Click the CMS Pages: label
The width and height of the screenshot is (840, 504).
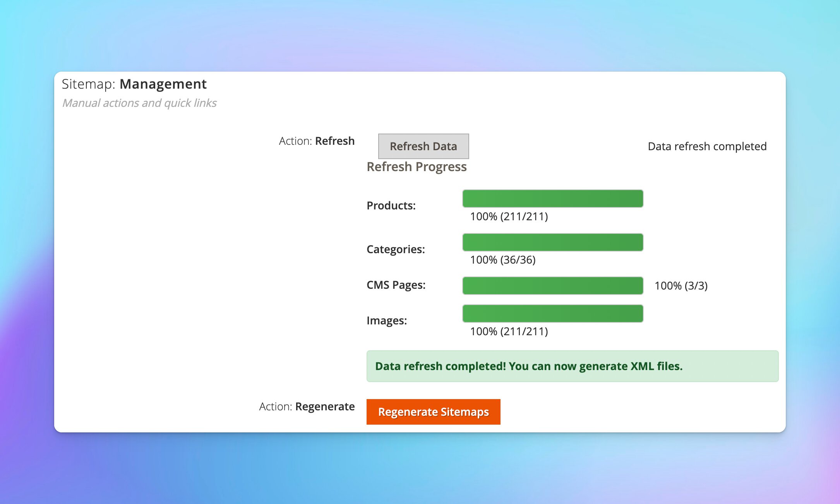pos(396,285)
